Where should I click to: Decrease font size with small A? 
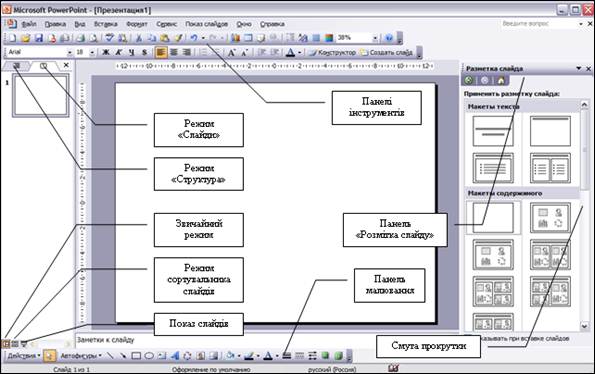click(244, 52)
